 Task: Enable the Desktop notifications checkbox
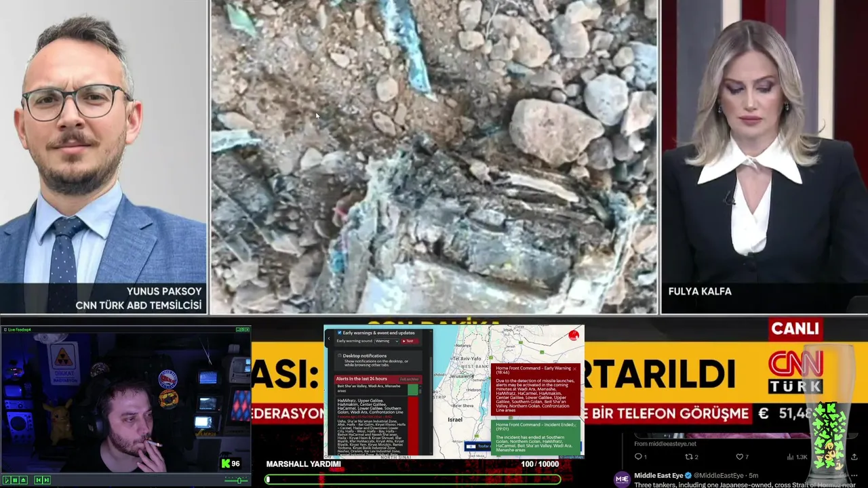pyautogui.click(x=339, y=356)
